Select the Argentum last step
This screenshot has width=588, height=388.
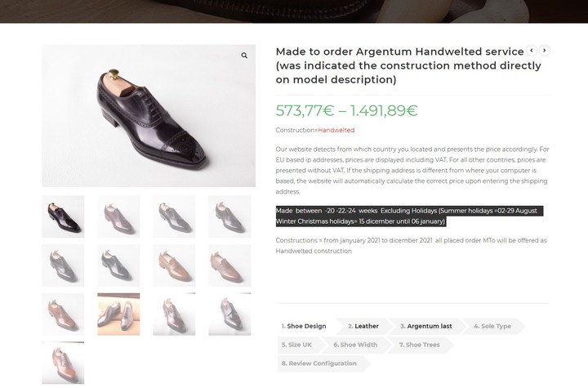425,326
